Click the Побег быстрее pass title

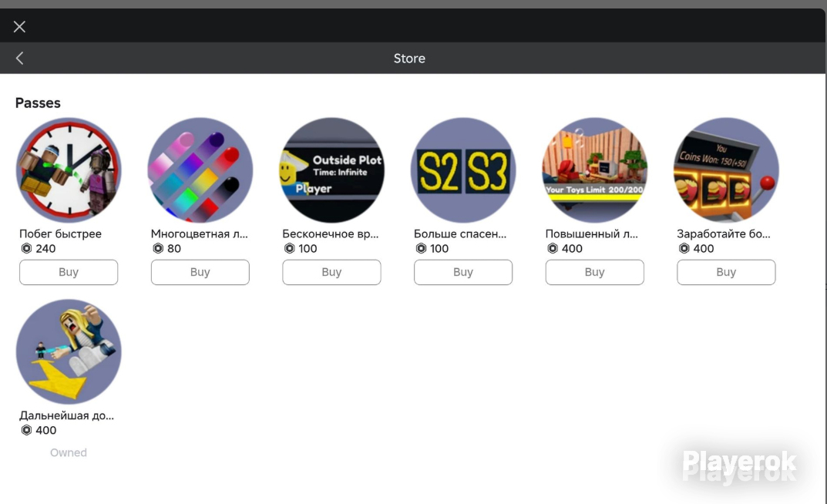coord(60,234)
